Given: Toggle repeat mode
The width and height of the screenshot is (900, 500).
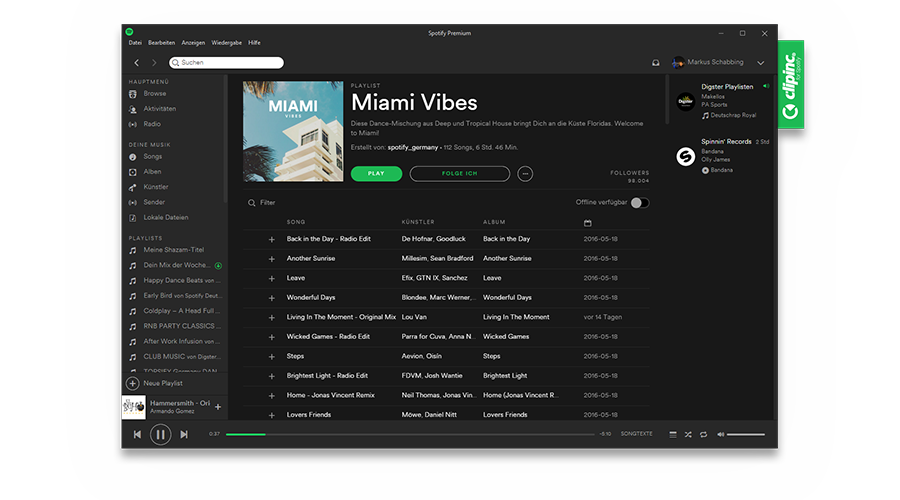Looking at the screenshot, I should pos(703,435).
